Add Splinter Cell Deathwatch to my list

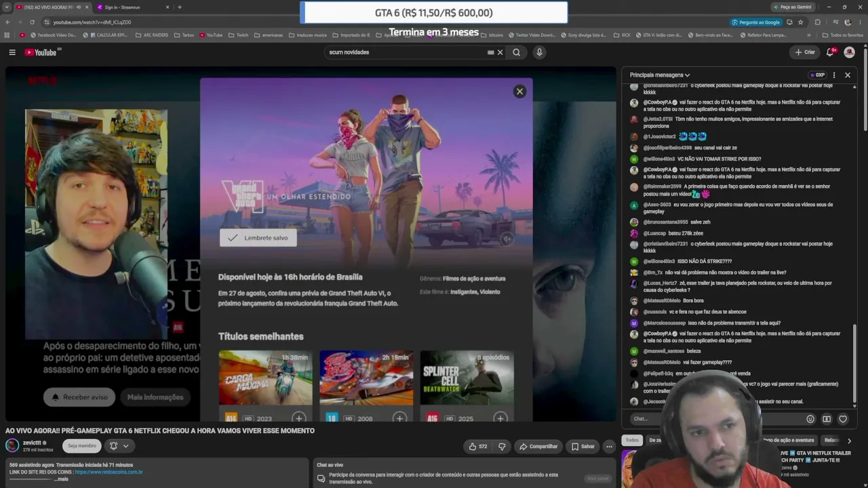[500, 418]
